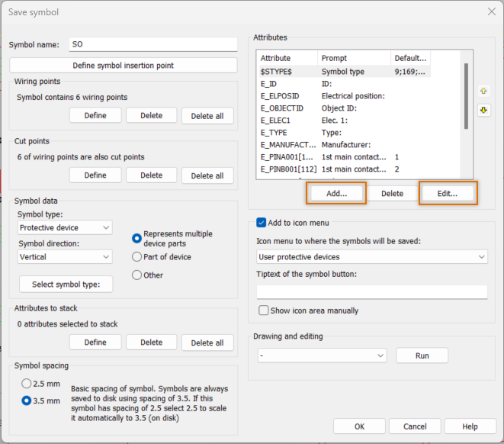Click the Attribute column header
Image resolution: width=504 pixels, height=444 pixels.
[x=287, y=58]
